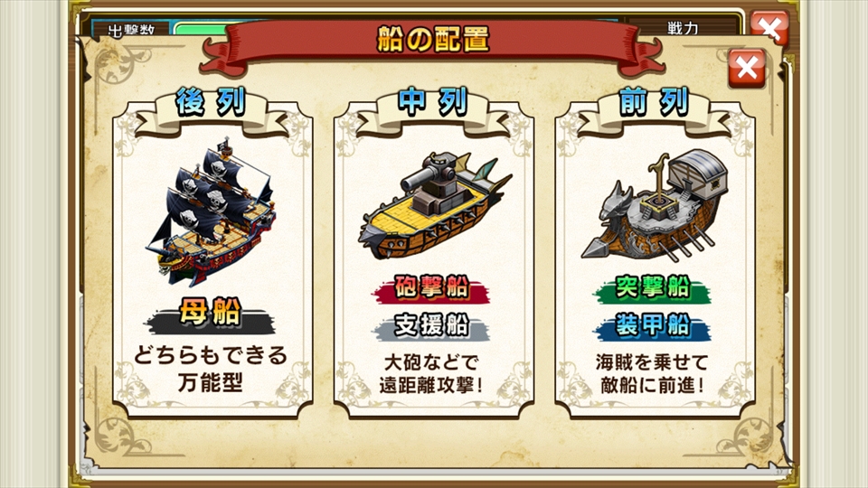The image size is (868, 488).
Task: Click the black-sailed pirate mothership image
Action: [211, 211]
